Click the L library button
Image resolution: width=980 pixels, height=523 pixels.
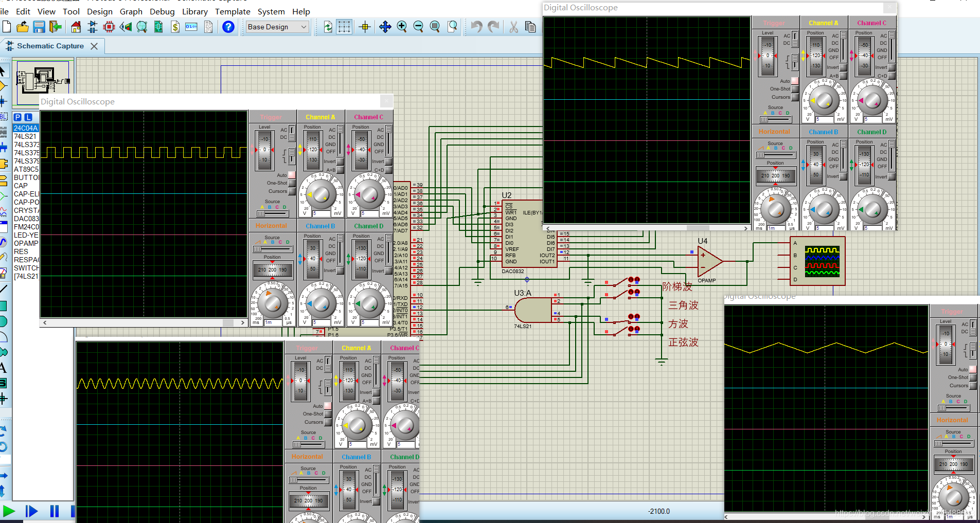click(x=28, y=117)
